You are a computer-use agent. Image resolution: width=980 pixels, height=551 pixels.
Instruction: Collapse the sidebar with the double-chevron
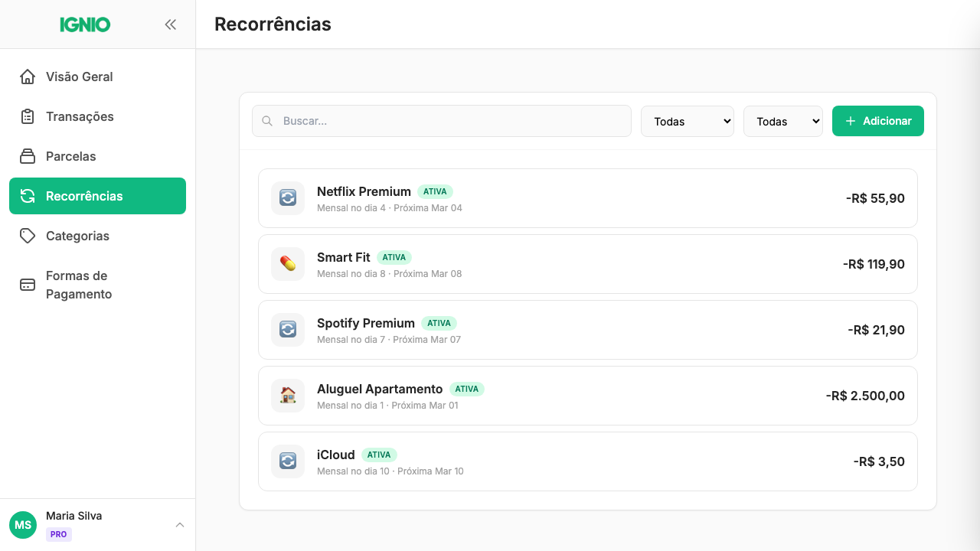[171, 24]
